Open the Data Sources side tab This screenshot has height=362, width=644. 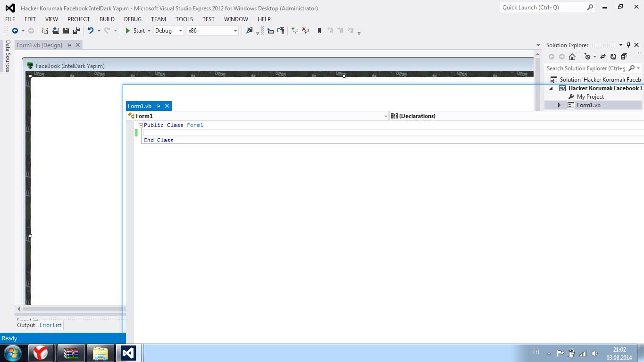[x=8, y=56]
